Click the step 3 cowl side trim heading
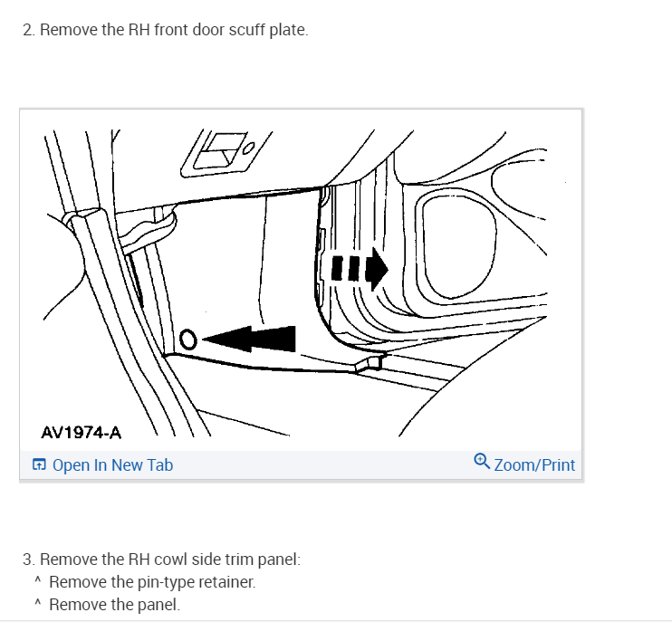 (x=161, y=560)
